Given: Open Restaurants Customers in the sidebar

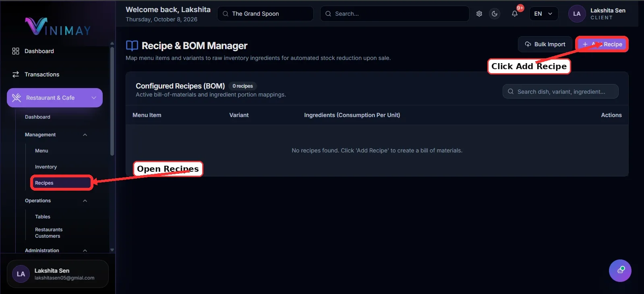Looking at the screenshot, I should point(49,233).
